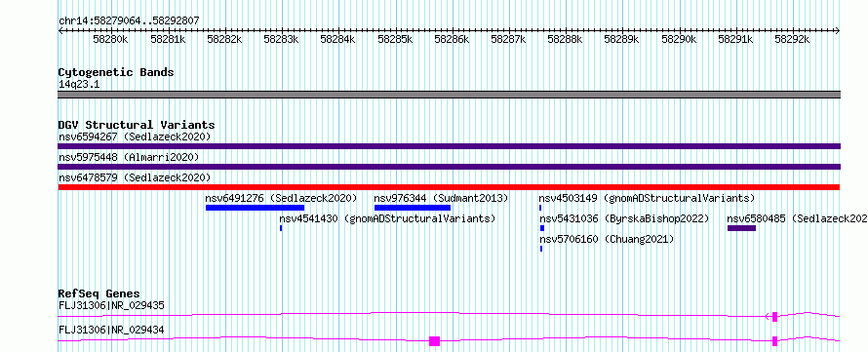The image size is (868, 352).
Task: Click the small right exon of NR_029434
Action: coord(775,341)
